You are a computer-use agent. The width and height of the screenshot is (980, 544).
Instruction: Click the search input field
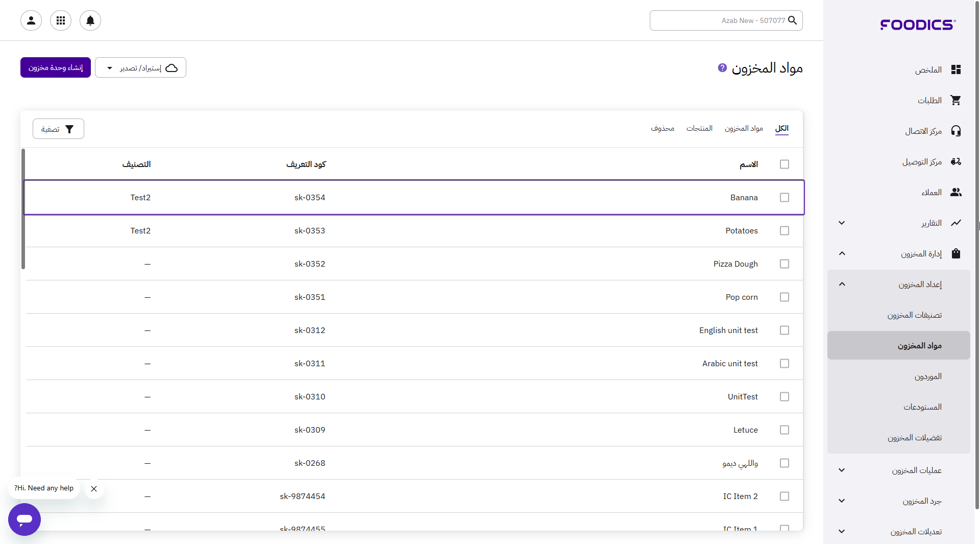720,20
